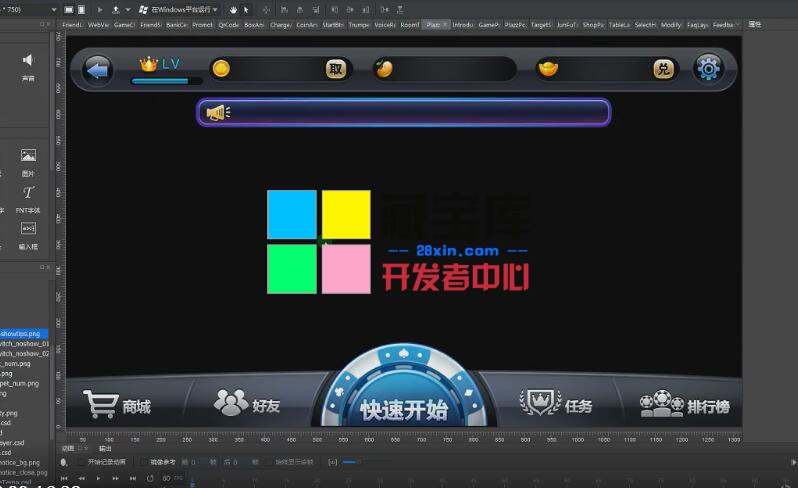Click the 任务 tasks button in canvas
798x488 pixels.
coord(556,403)
